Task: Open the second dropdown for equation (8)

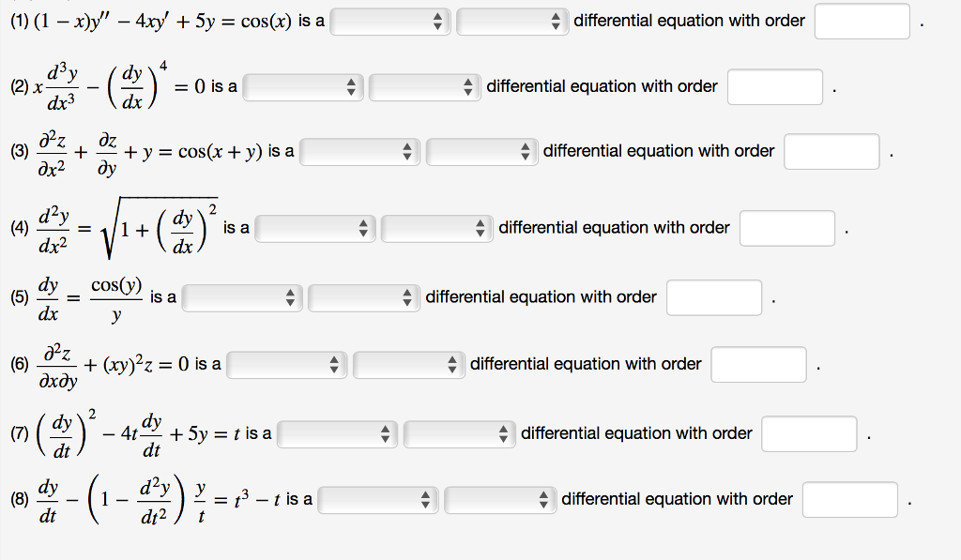Action: click(x=500, y=499)
